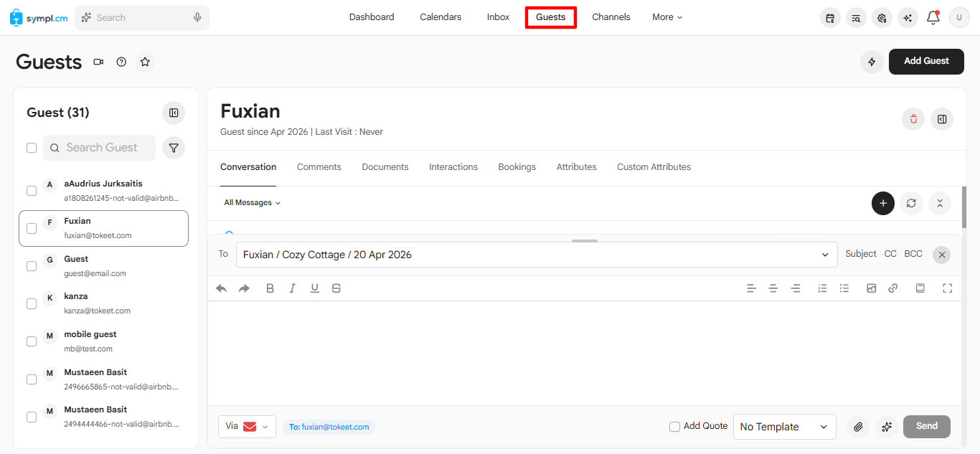Open the gear with dollar settings icon

[x=882, y=18]
